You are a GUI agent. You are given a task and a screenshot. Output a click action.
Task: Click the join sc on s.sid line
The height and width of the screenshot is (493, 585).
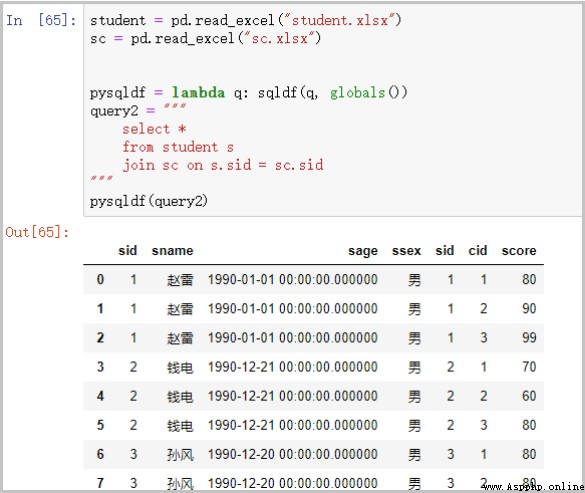coord(223,165)
